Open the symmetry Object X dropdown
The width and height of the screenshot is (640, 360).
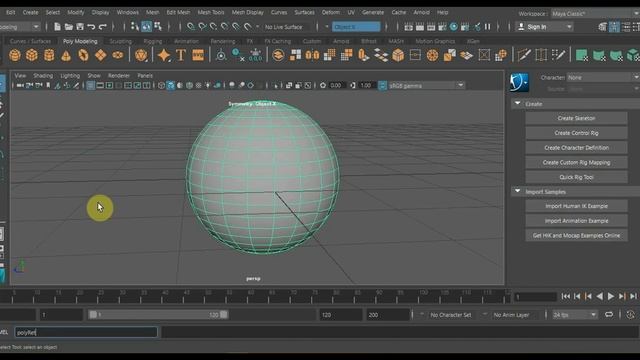click(356, 27)
